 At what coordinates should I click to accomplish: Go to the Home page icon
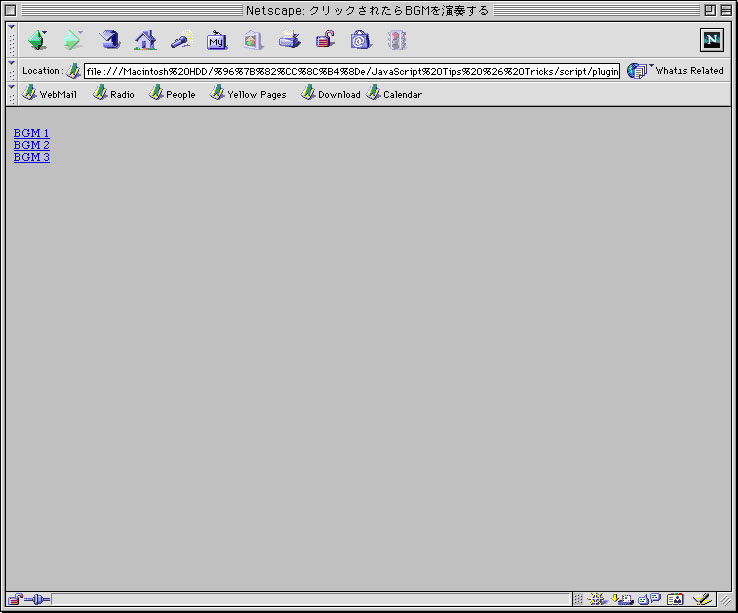[145, 40]
